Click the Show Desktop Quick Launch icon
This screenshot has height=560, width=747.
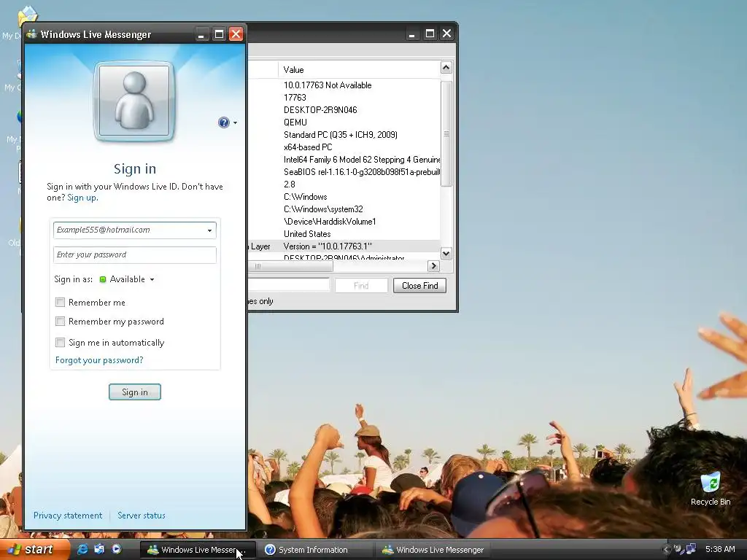[99, 550]
